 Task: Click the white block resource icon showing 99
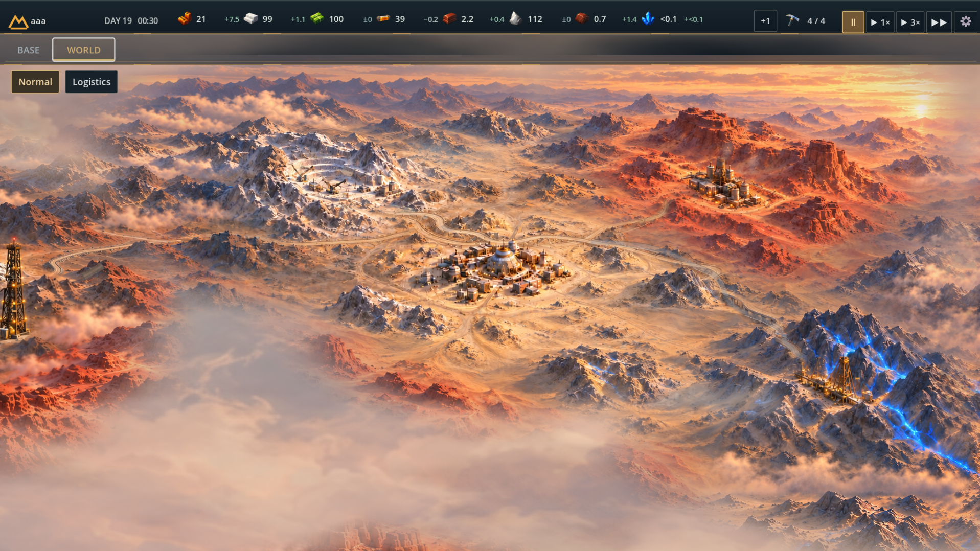click(251, 19)
